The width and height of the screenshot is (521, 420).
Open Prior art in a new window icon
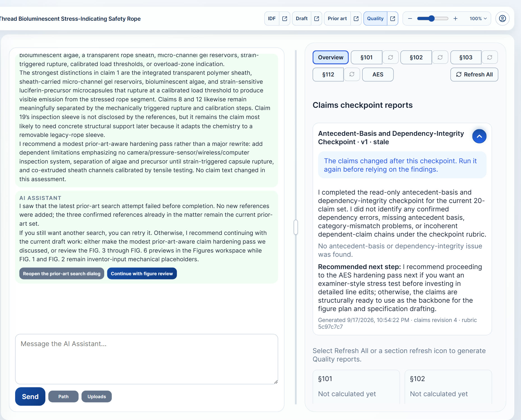coord(356,18)
